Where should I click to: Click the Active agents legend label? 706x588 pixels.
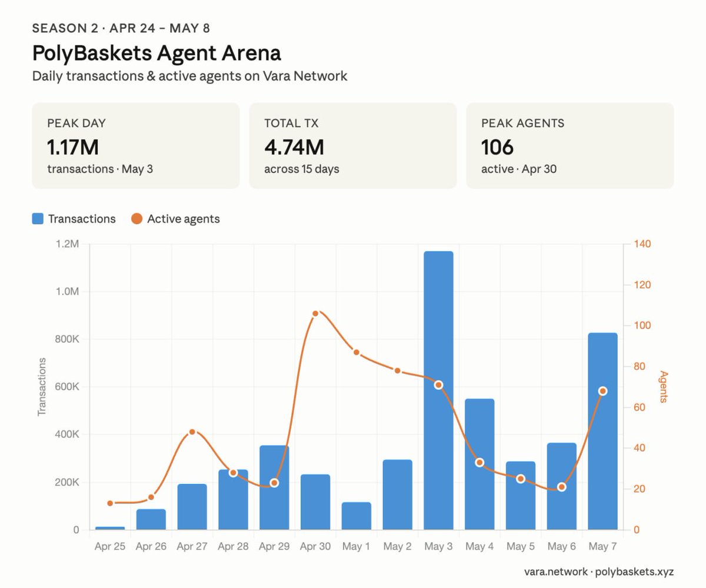[x=184, y=219]
